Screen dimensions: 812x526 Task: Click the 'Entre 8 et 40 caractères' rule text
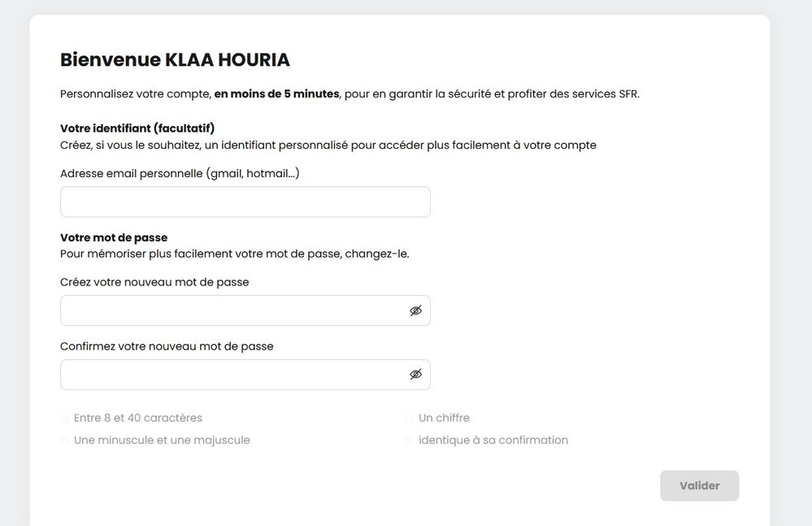(x=138, y=418)
